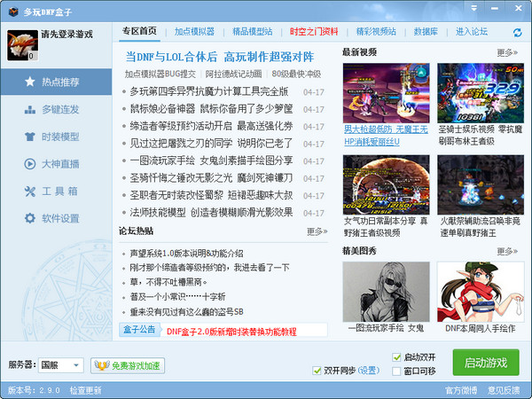Open news 圣职者无时装改怪蜀黎
The width and height of the screenshot is (532, 399).
[x=211, y=195]
